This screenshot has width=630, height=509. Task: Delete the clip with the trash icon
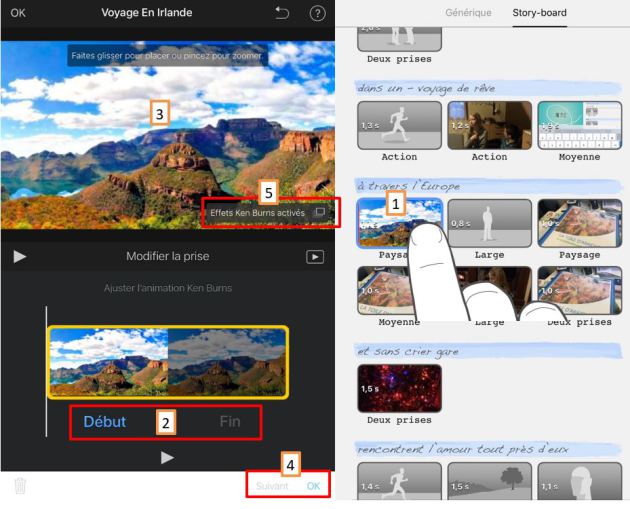tap(20, 485)
